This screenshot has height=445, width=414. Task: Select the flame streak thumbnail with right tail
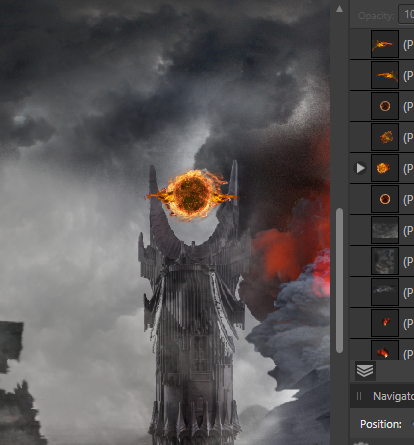coord(385,75)
